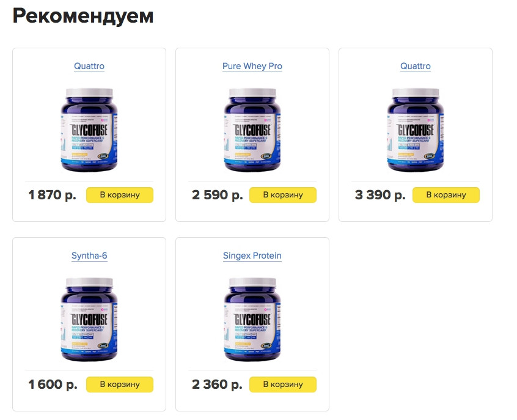Add Pure Whey Pro to cart

point(283,195)
